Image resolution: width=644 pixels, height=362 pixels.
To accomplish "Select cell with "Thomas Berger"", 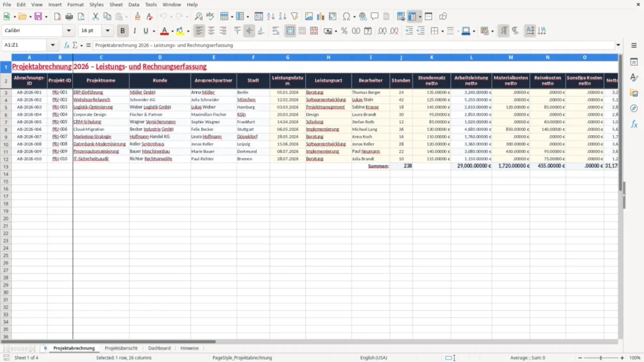I will pos(370,92).
